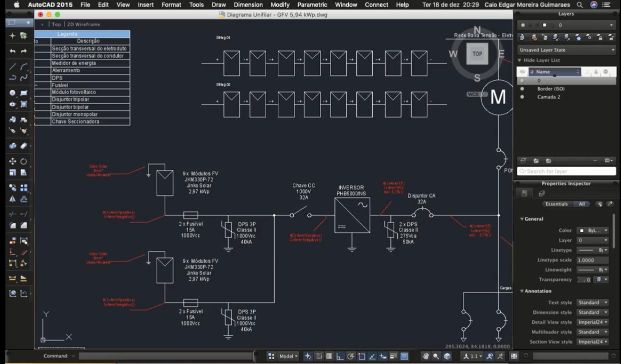Toggle Grid display in status bar
The height and width of the screenshot is (364, 621).
[x=329, y=356]
